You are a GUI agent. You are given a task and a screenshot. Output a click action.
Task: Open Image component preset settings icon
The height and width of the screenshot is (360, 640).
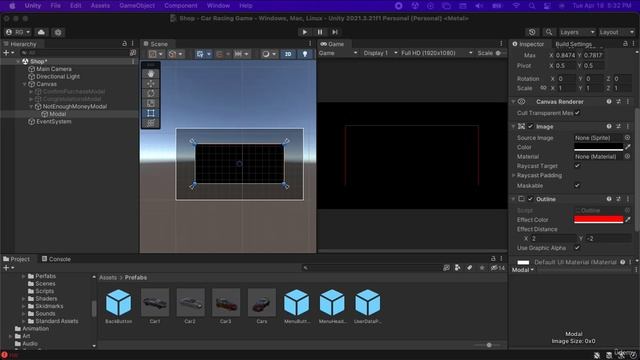click(x=618, y=127)
